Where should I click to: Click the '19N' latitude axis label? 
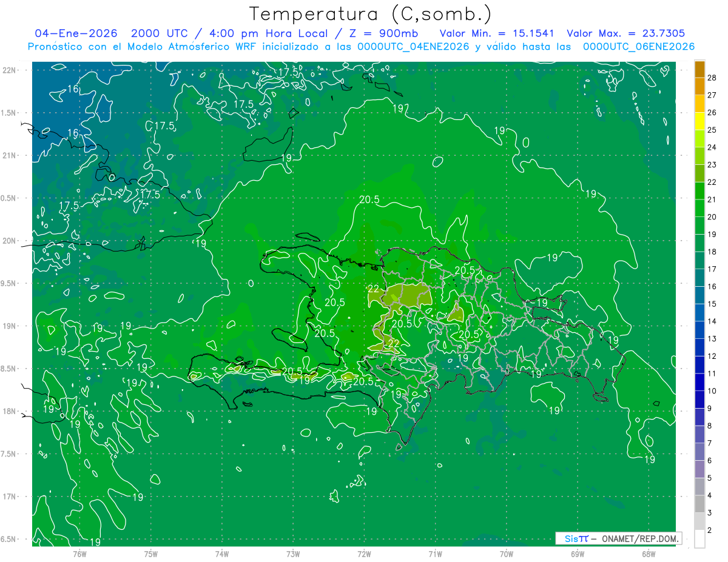9,326
